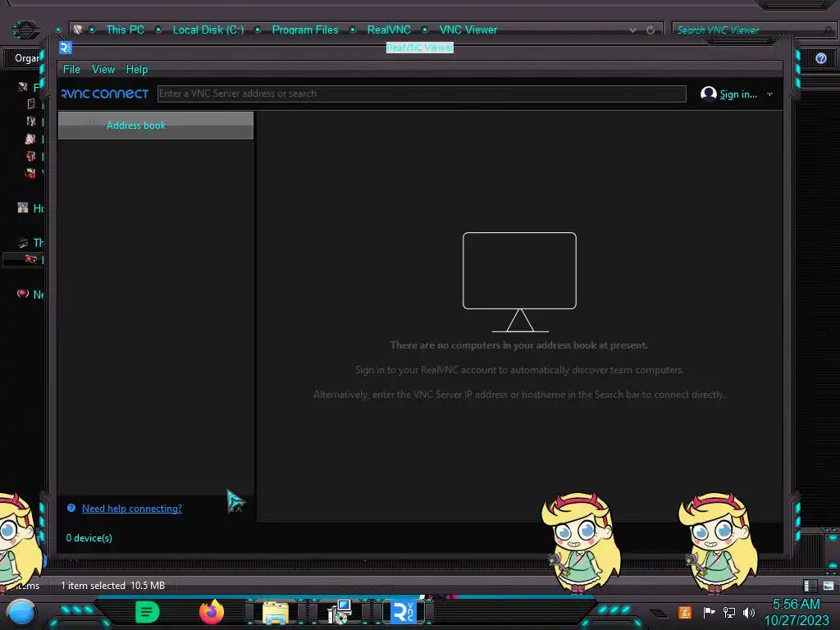Click the '0 device(s)' status text
This screenshot has height=630, width=840.
tap(89, 538)
